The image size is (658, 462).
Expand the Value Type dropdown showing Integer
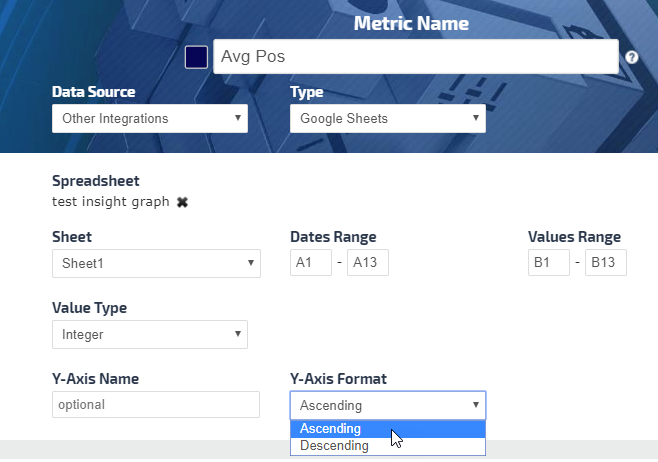(150, 334)
